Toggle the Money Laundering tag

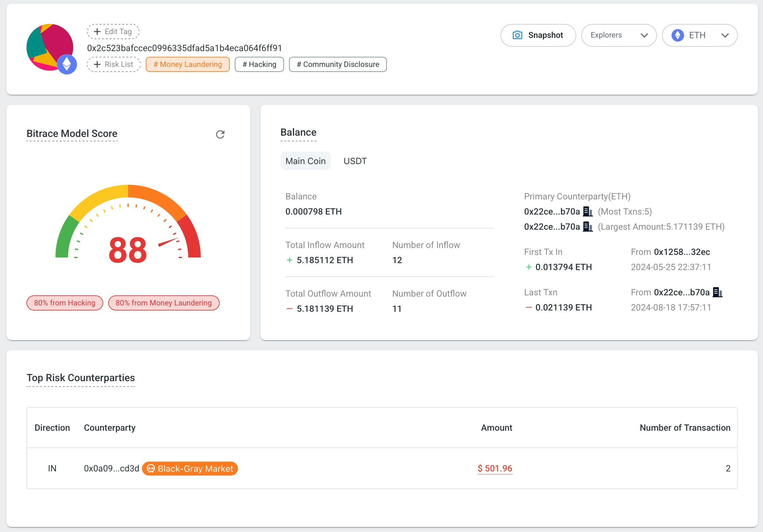tap(188, 64)
